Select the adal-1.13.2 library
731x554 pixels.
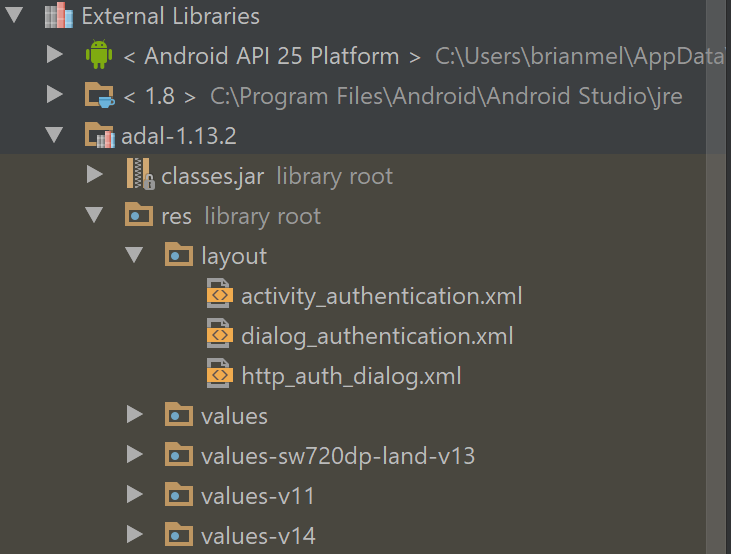click(179, 136)
